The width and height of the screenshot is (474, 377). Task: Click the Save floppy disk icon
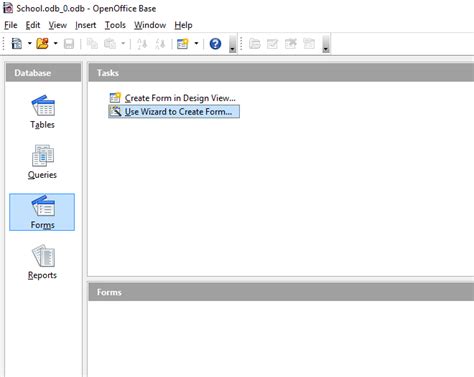[x=69, y=44]
